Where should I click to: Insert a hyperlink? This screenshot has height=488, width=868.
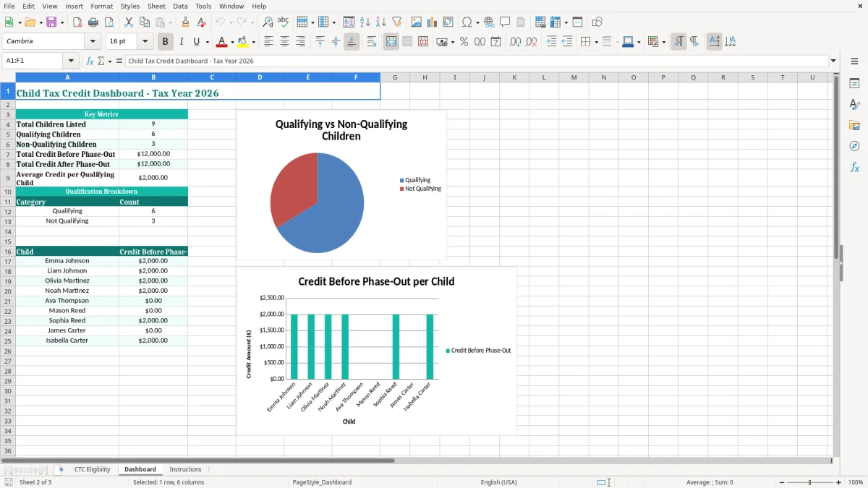coord(490,22)
